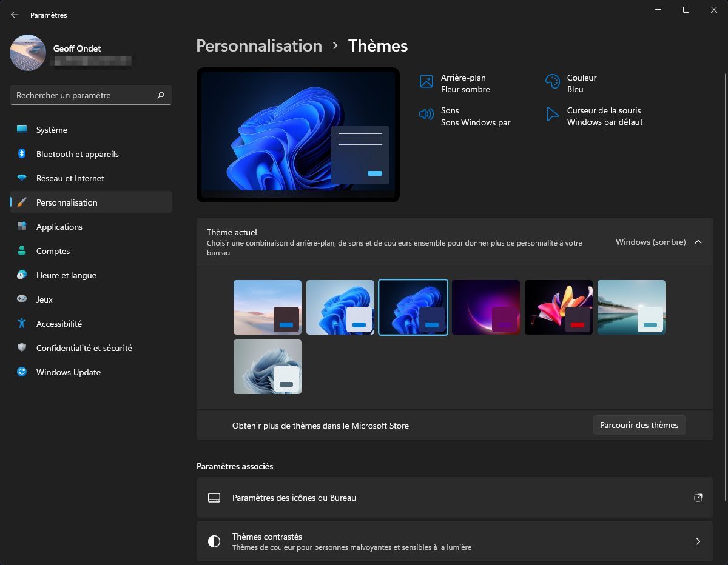
Task: Open Paramètres des icônes du Bureau
Action: tap(454, 498)
